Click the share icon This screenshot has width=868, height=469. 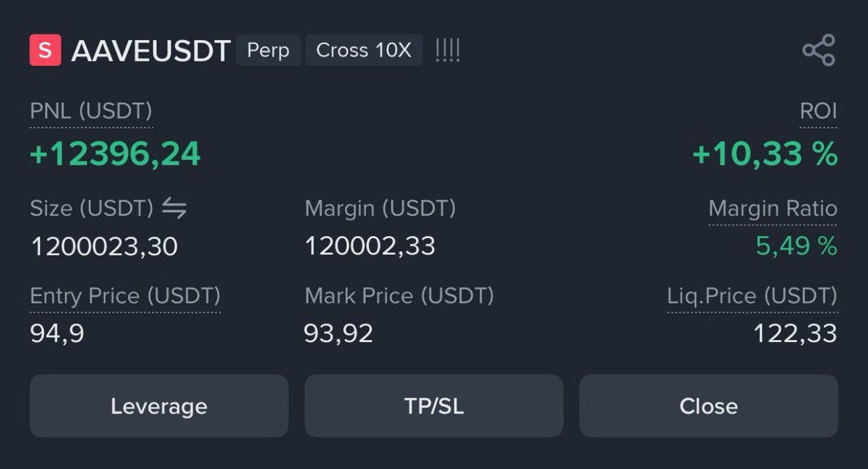[819, 51]
